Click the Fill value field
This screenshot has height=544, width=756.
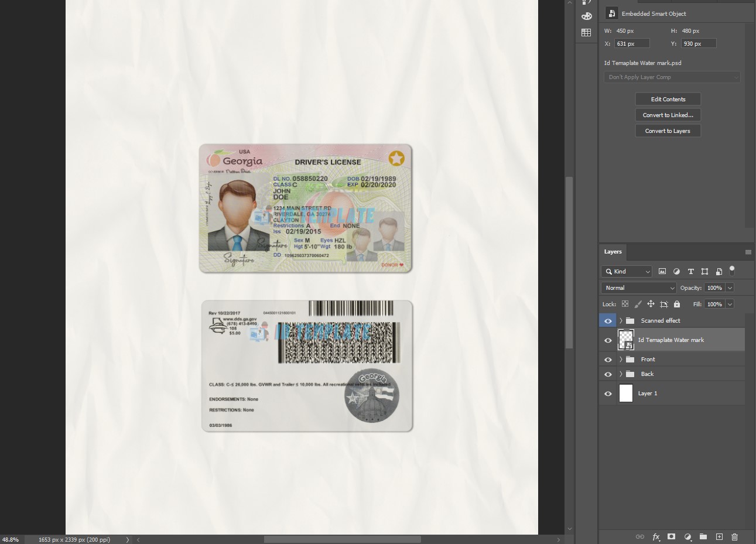pos(714,304)
